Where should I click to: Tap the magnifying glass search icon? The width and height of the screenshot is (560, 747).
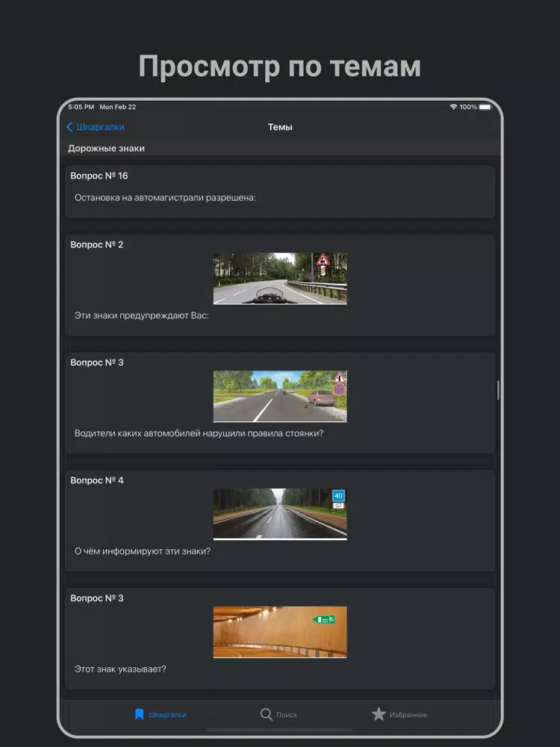pos(266,715)
